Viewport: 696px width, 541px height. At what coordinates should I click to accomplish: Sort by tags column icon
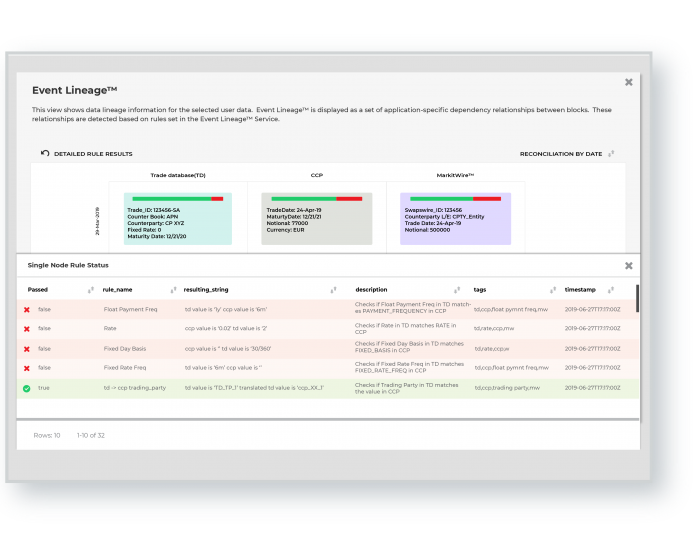click(550, 290)
